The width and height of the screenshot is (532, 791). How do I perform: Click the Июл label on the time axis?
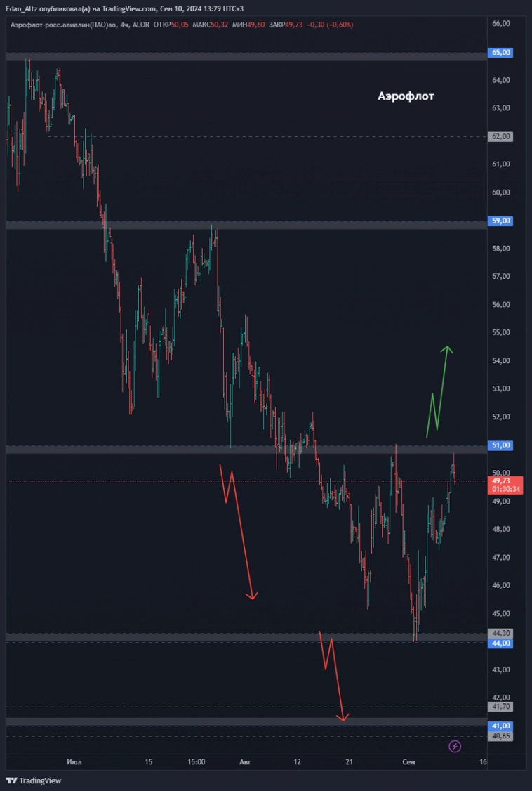pos(74,761)
